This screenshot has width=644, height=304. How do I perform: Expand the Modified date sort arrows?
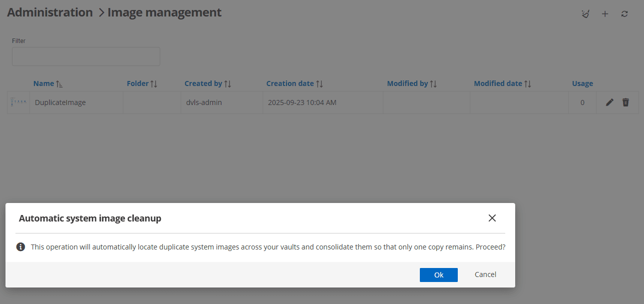point(526,83)
